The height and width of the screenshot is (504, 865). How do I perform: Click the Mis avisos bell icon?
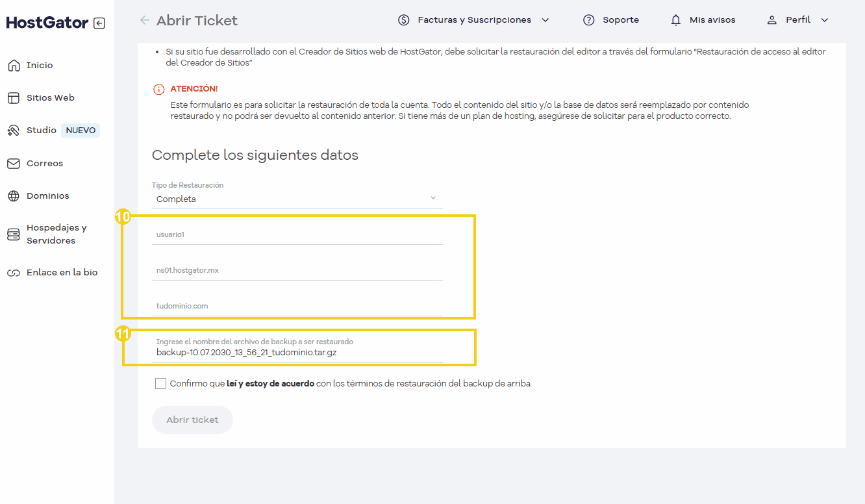[x=676, y=20]
